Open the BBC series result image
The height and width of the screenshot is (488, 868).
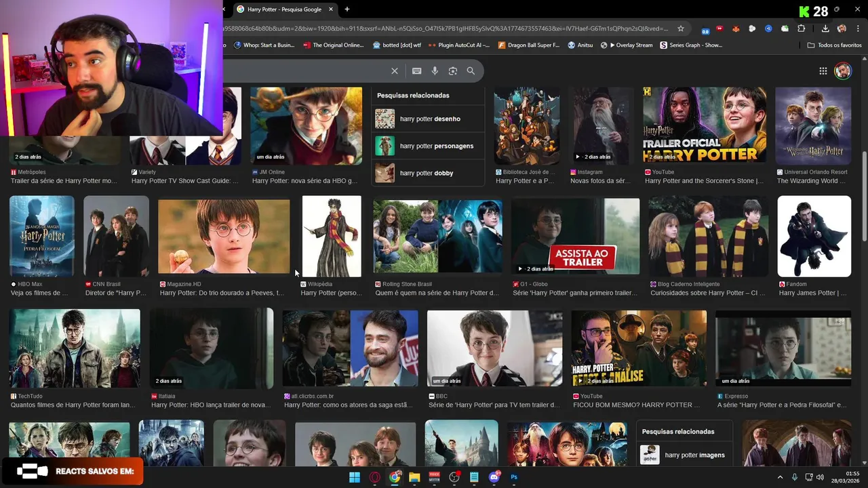tap(494, 348)
